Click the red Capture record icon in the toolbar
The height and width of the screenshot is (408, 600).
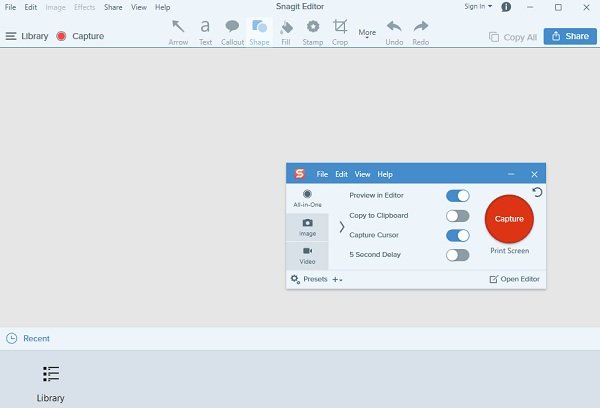tap(61, 36)
